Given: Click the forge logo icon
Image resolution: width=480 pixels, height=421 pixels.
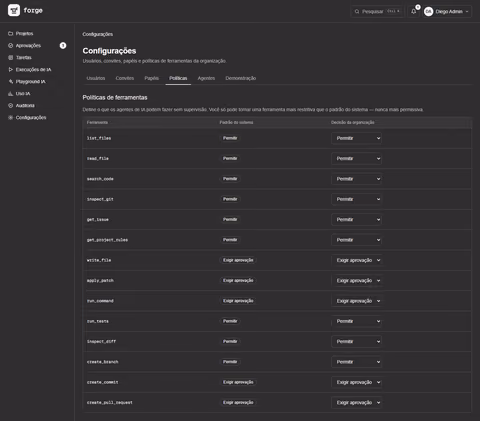Looking at the screenshot, I should pos(14,10).
